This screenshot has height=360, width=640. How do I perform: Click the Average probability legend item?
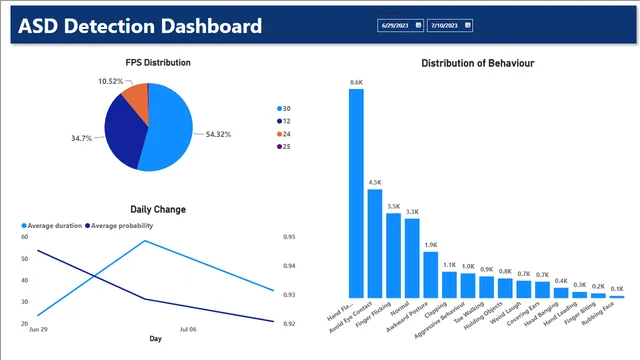(119, 226)
